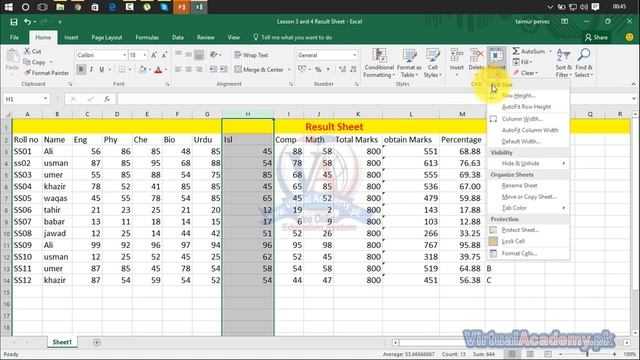The image size is (640, 360).
Task: Click the Share button
Action: point(596,37)
